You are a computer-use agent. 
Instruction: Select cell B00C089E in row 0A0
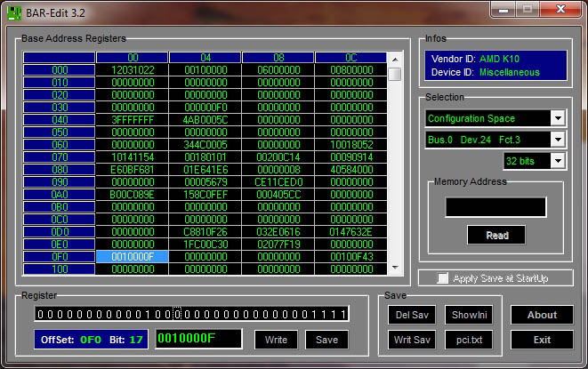point(133,195)
